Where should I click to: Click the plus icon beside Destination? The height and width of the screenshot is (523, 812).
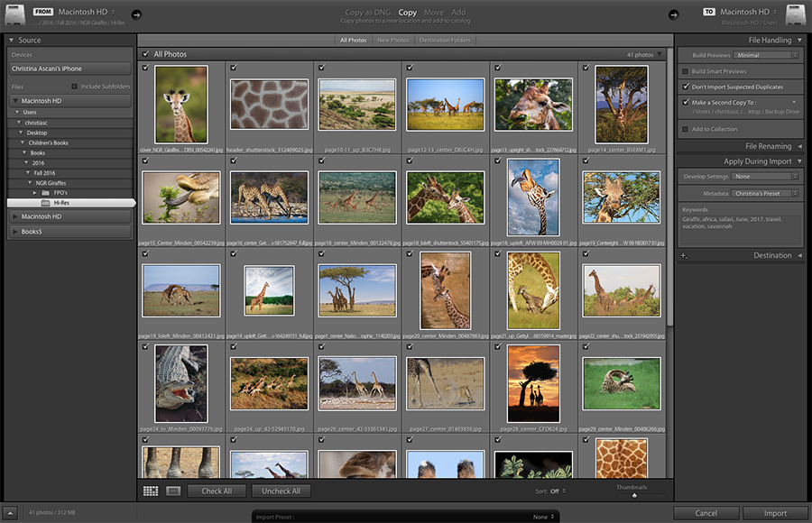coord(684,255)
